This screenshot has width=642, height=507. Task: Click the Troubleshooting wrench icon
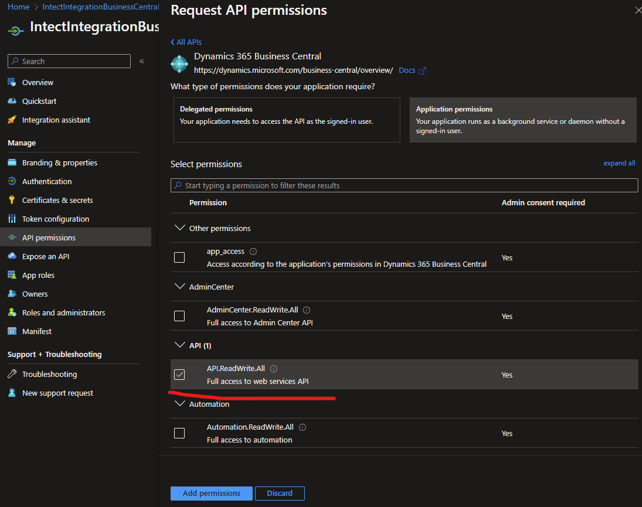(12, 374)
